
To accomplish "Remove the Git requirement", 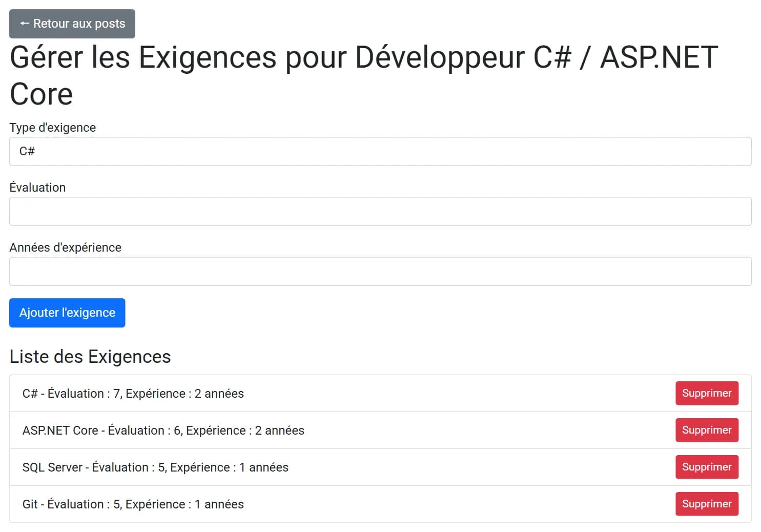I will coord(707,504).
